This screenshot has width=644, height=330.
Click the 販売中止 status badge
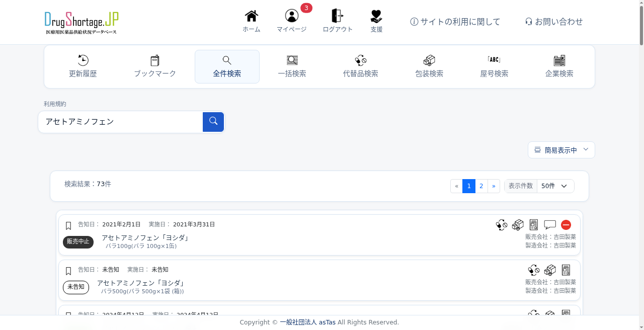pos(78,242)
